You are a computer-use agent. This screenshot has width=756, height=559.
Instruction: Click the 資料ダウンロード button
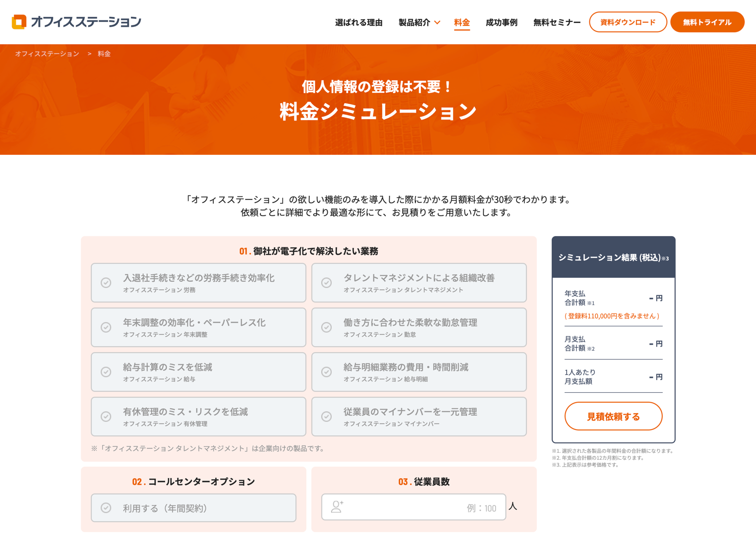coord(628,22)
